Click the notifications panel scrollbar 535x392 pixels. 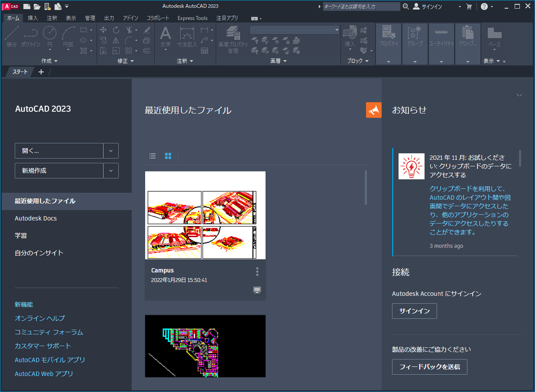520,158
